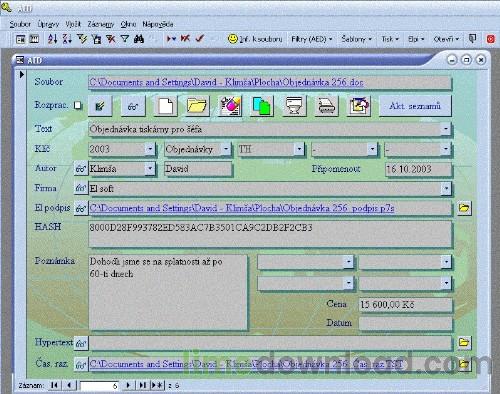Click the red checkmark toolbar icon

click(200, 39)
